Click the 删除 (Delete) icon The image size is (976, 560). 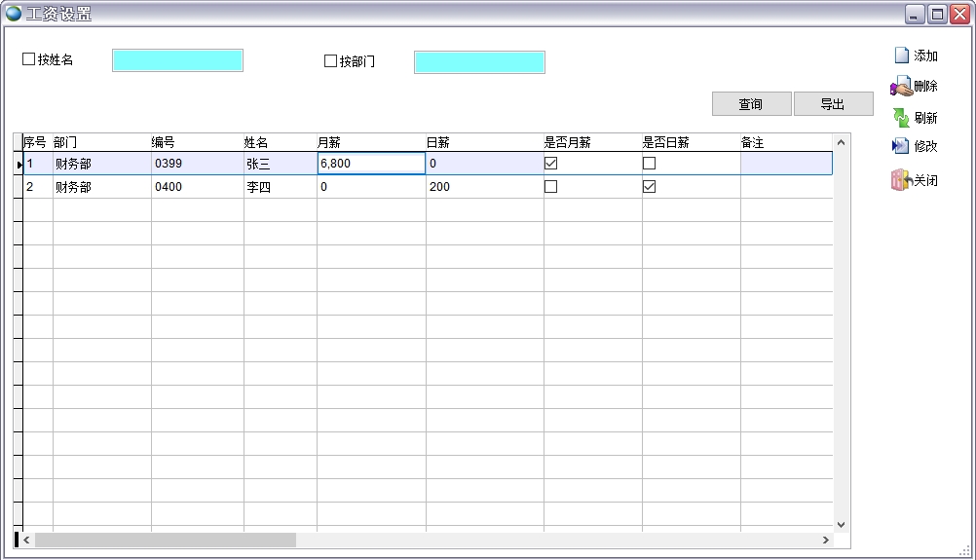tap(901, 87)
